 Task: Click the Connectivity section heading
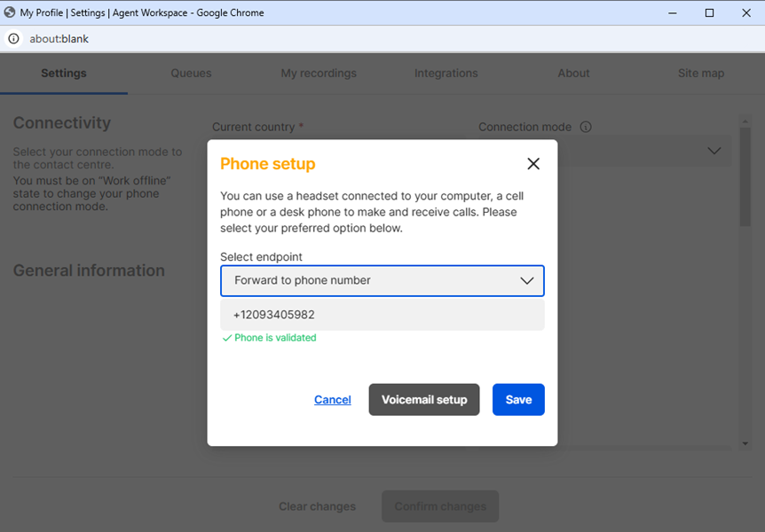click(62, 123)
